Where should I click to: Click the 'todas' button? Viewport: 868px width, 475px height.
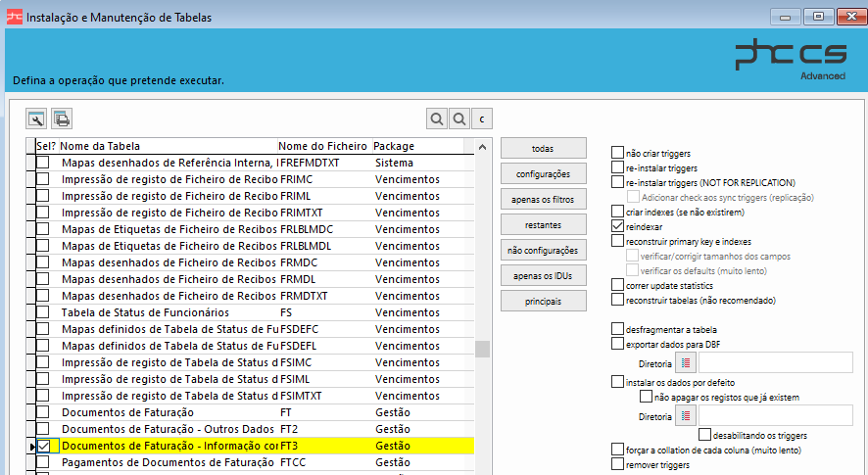tap(543, 148)
